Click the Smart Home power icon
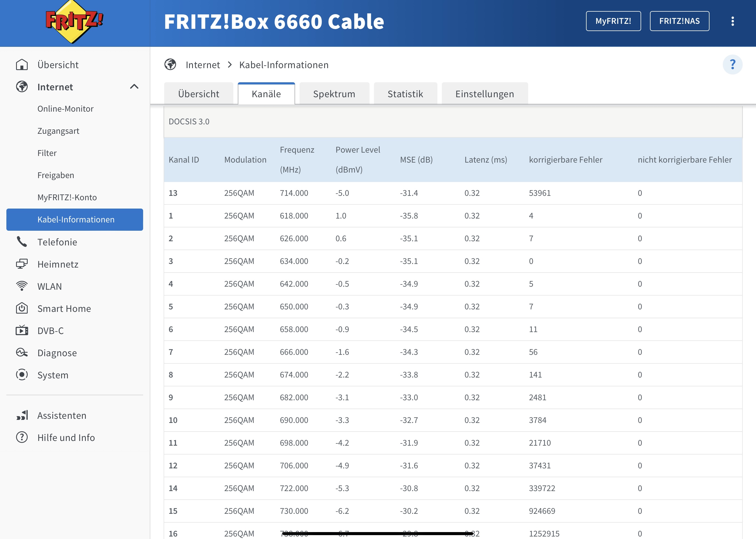Image resolution: width=756 pixels, height=539 pixels. tap(22, 308)
